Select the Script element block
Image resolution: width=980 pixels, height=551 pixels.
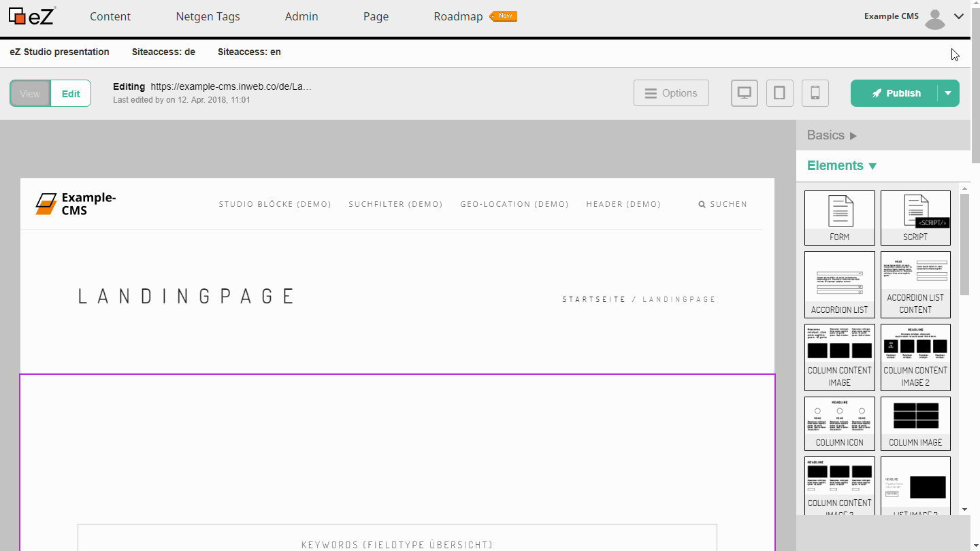tap(915, 218)
